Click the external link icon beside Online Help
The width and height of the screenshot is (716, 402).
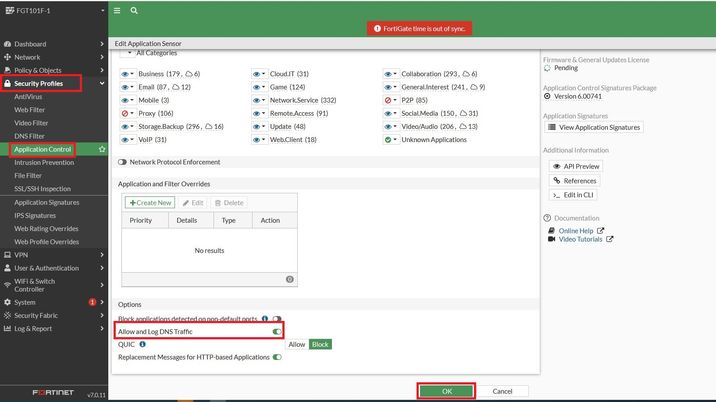600,231
